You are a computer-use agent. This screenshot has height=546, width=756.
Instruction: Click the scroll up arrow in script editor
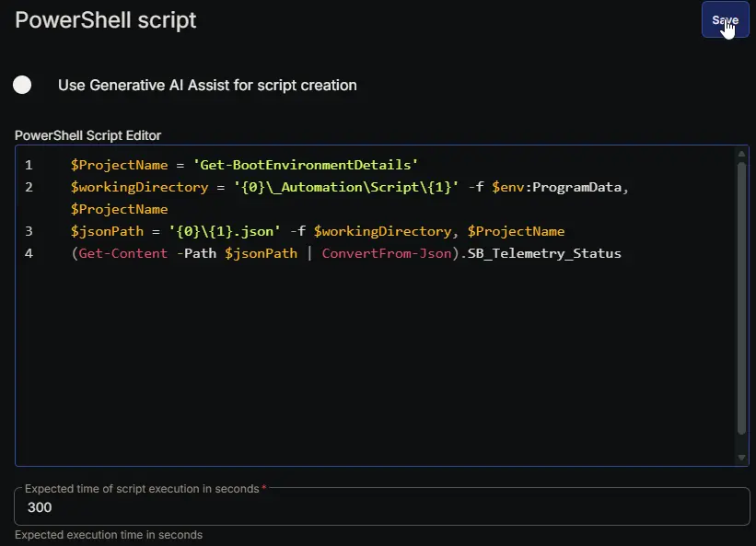coord(741,154)
